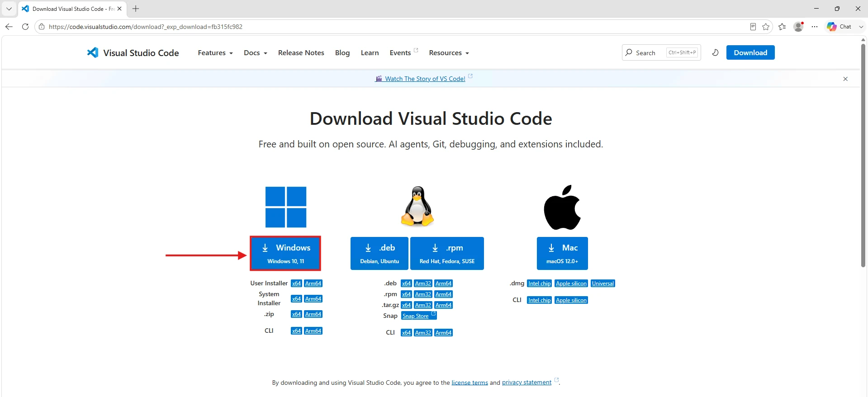868x397 pixels.
Task: Download Windows .zip x64 archive
Action: pos(296,314)
